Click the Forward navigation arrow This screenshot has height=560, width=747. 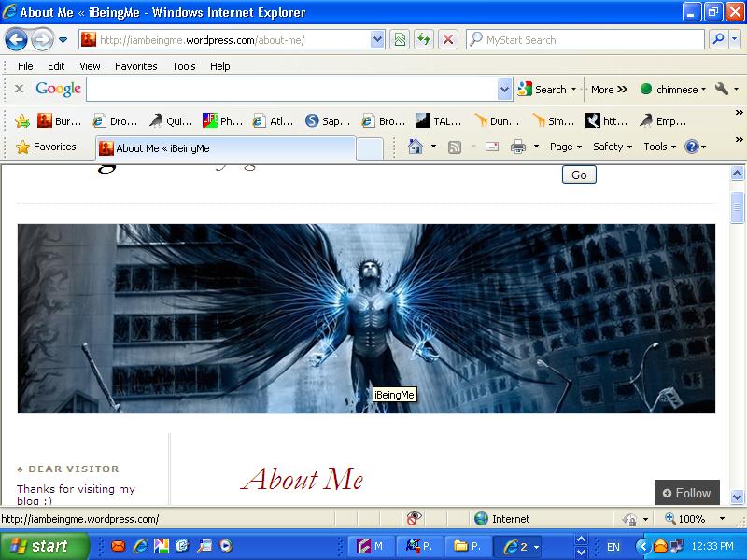[42, 40]
